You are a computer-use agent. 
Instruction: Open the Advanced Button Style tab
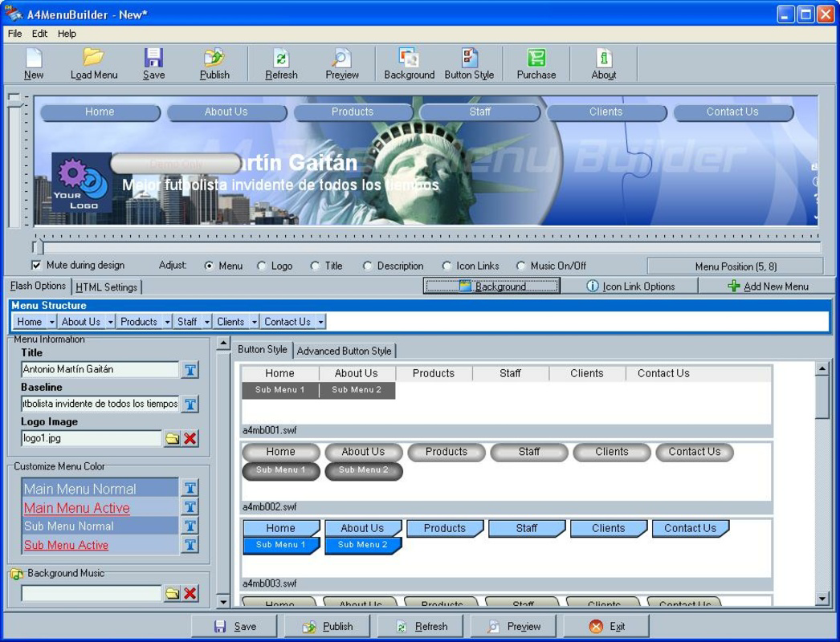(345, 351)
